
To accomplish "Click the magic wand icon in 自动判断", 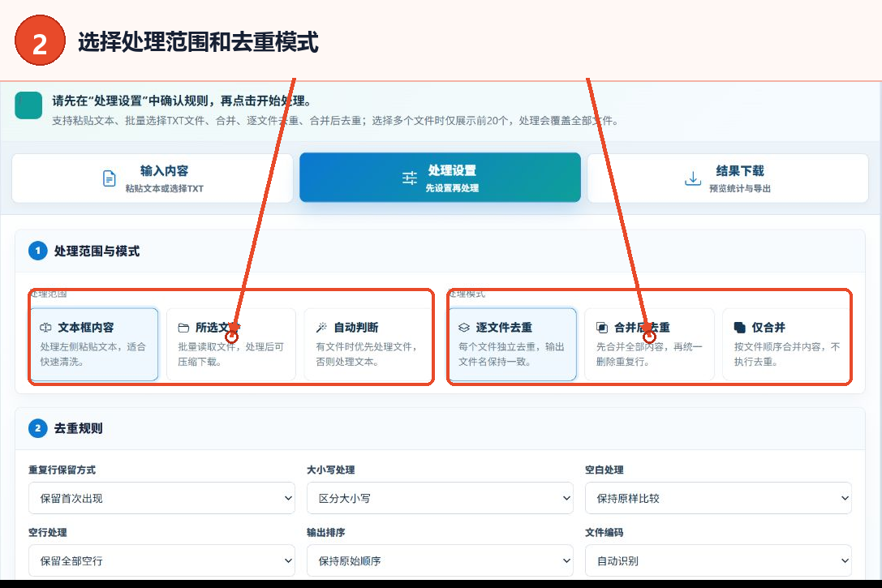I will (x=321, y=328).
